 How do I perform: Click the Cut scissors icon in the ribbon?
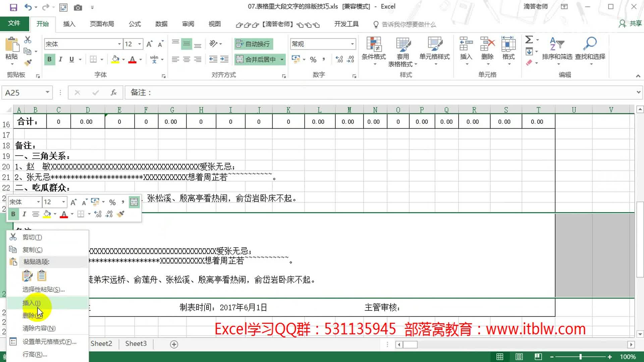(x=28, y=40)
